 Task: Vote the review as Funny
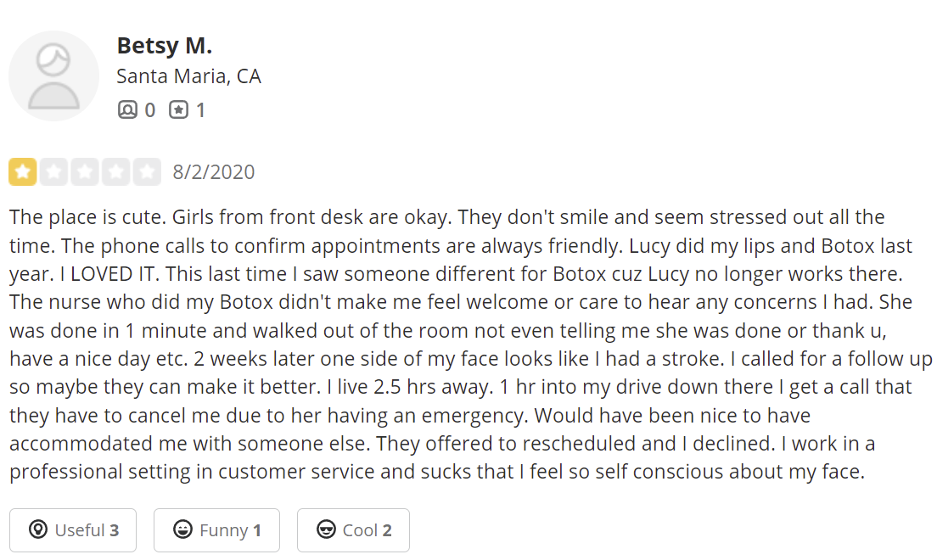(217, 530)
